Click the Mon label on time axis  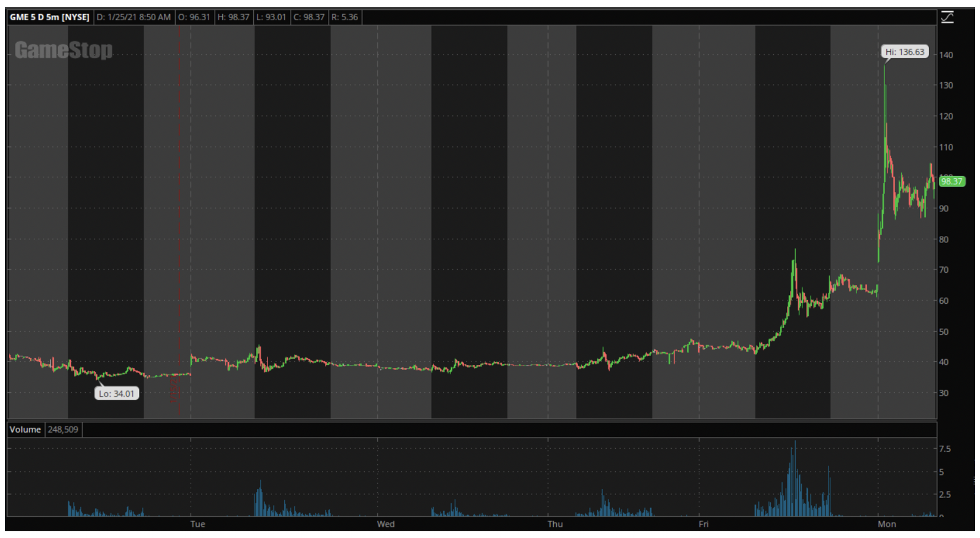886,524
